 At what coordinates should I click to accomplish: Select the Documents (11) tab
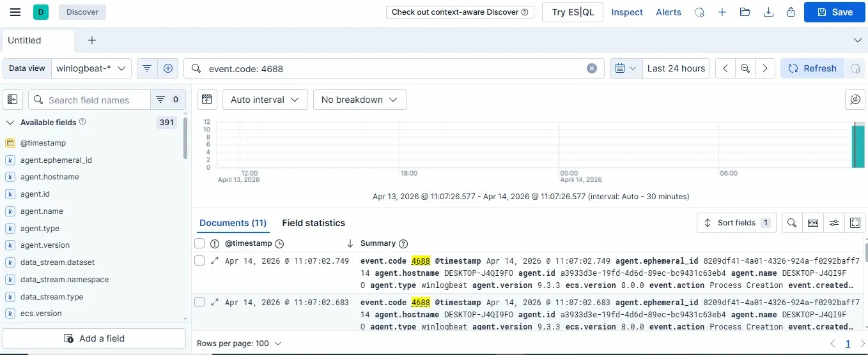[x=233, y=223]
